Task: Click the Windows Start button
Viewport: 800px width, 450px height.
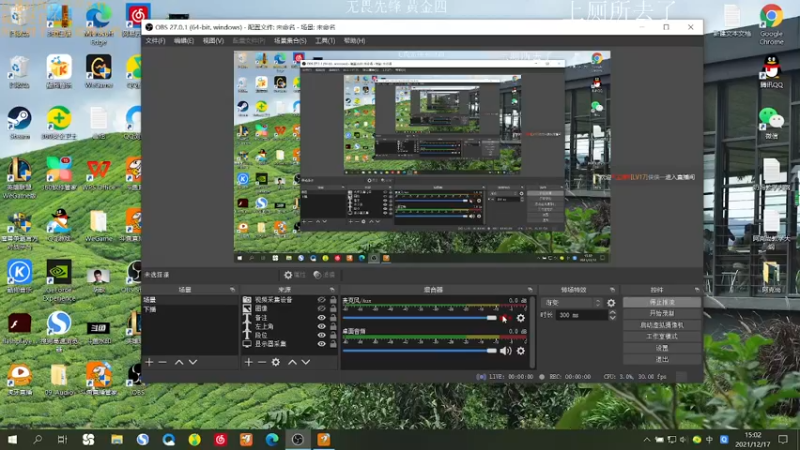Action: click(x=12, y=439)
